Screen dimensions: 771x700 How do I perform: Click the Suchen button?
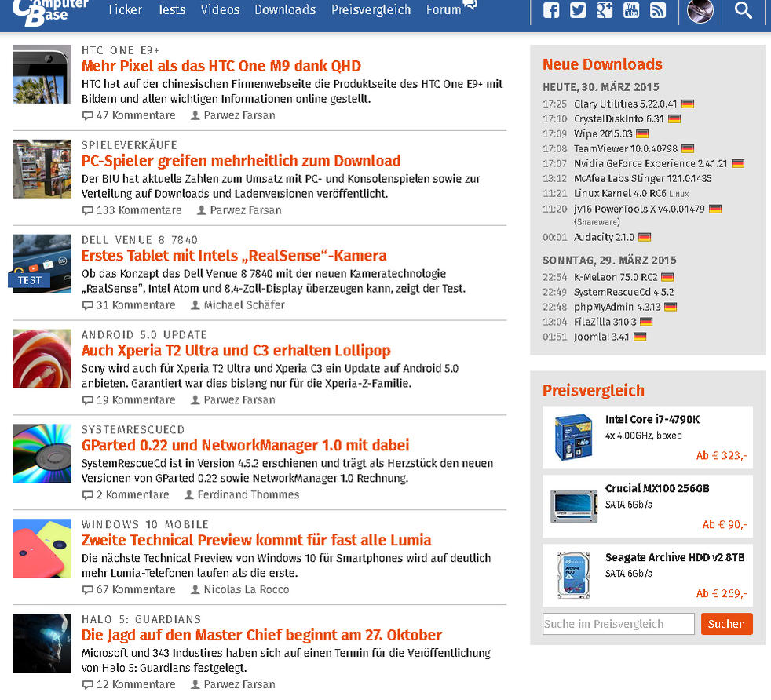click(727, 624)
